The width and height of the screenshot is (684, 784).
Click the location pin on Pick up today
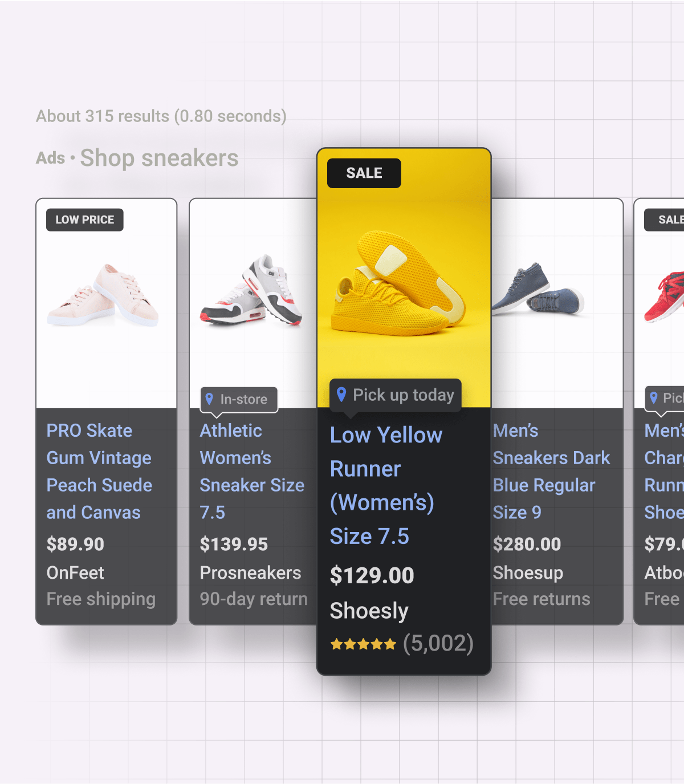pyautogui.click(x=341, y=395)
